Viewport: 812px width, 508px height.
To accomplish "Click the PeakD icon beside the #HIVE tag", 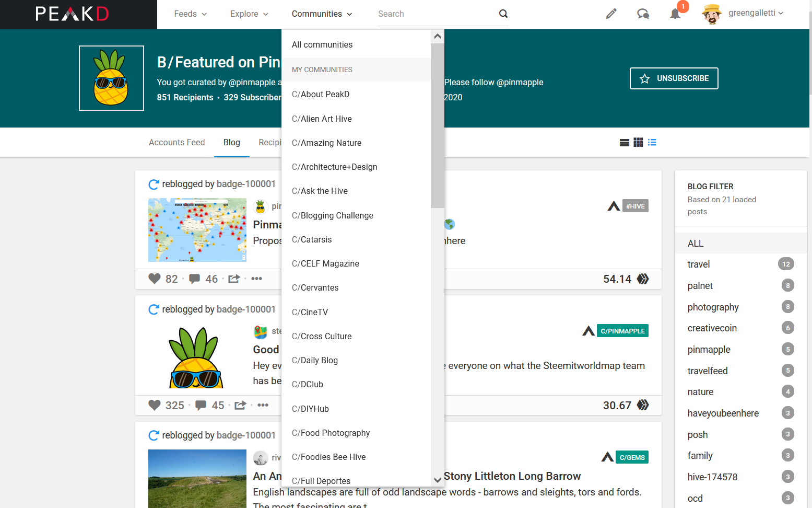I will point(614,206).
